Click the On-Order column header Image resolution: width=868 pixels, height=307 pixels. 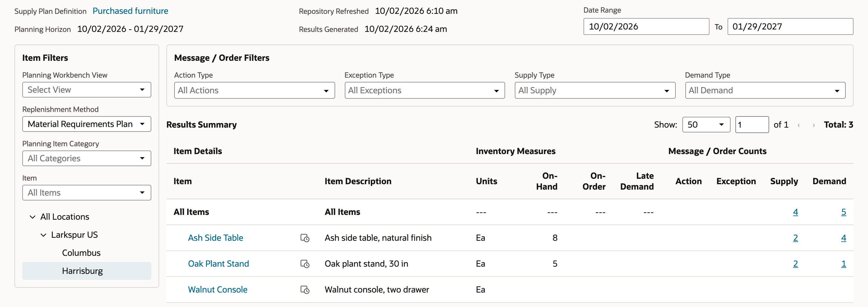coord(594,181)
